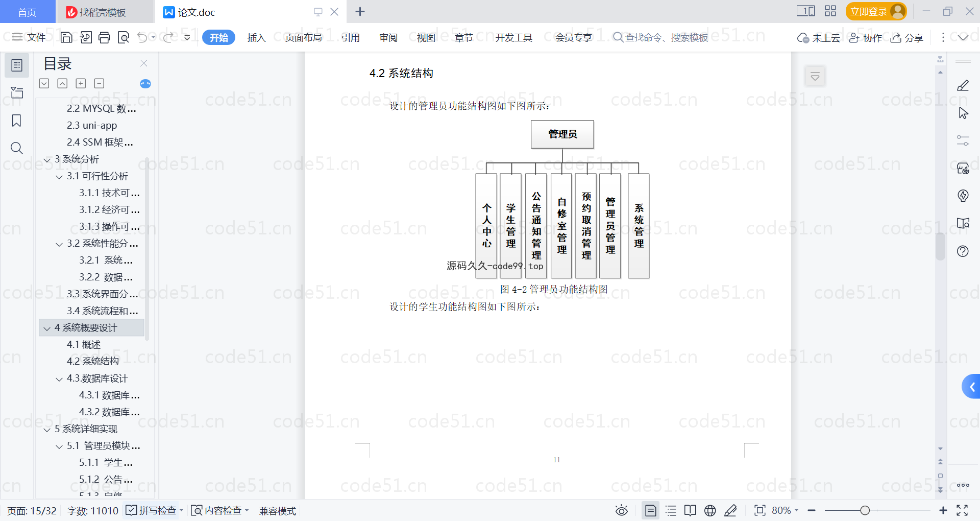Open the properties settings icon in right panel
This screenshot has width=980, height=521.
point(963,140)
